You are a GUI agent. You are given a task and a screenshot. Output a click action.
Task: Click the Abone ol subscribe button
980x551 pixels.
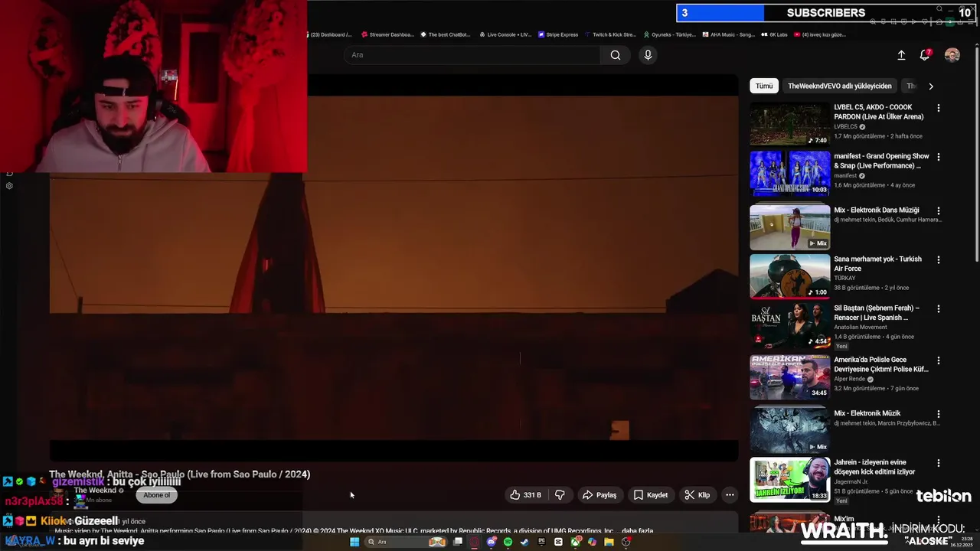coord(157,495)
